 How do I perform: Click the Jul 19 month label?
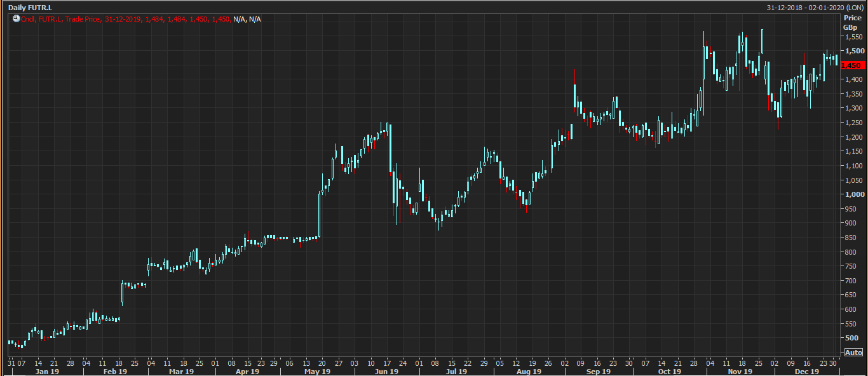[x=456, y=372]
